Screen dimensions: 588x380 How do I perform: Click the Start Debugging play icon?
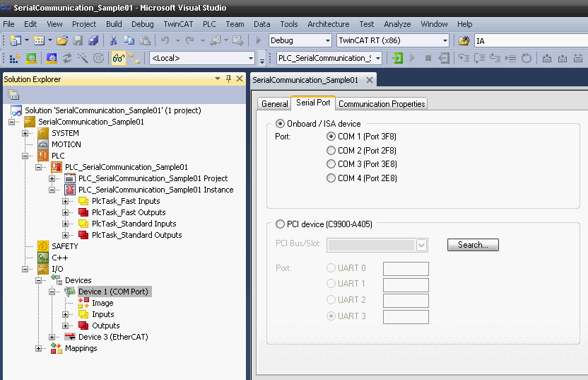point(258,40)
